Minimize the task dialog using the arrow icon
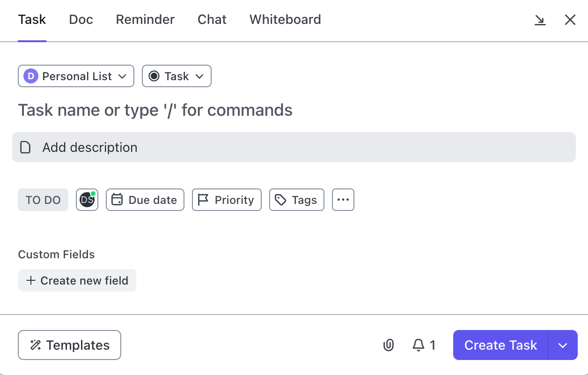 click(540, 20)
